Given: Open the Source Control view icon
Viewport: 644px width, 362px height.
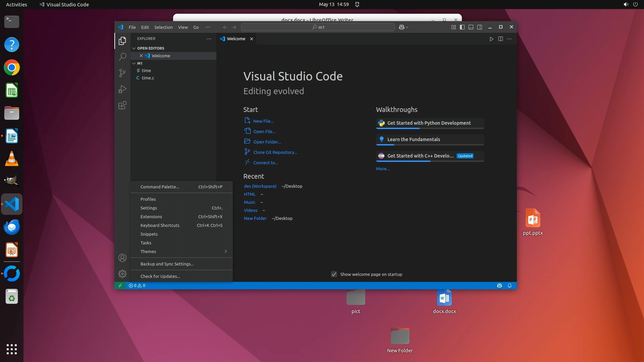Looking at the screenshot, I should (x=122, y=73).
